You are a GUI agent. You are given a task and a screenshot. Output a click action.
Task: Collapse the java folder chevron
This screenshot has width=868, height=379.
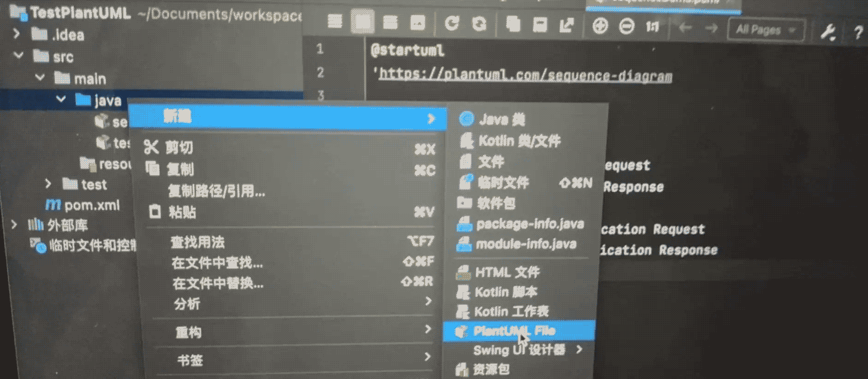tap(60, 99)
